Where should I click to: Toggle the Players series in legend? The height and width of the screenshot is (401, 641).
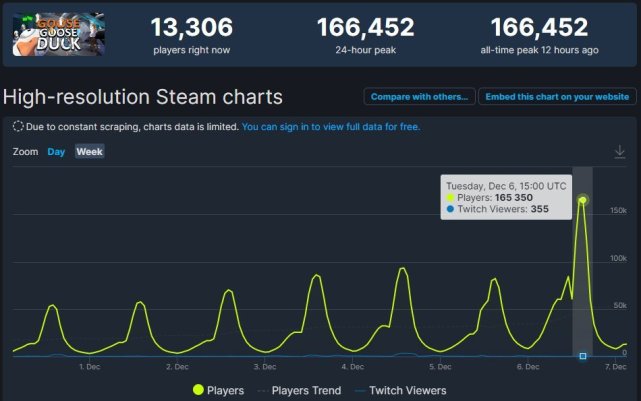tap(218, 390)
